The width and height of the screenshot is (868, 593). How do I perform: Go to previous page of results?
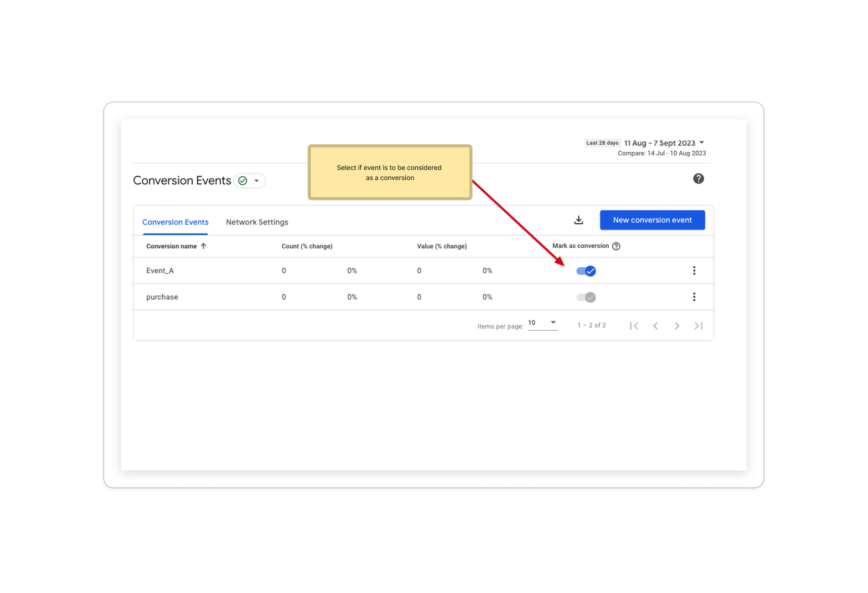[x=655, y=326]
